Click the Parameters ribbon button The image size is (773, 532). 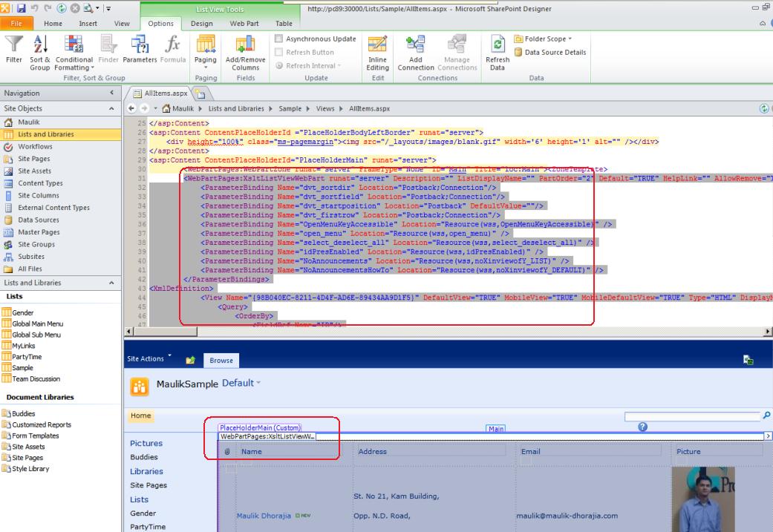[140, 49]
